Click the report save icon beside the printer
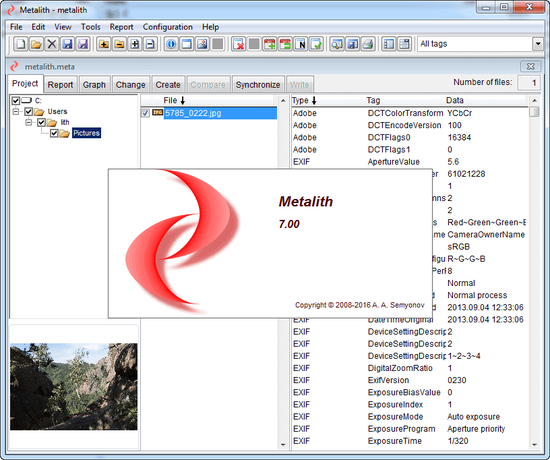Viewport: 550px width, 460px height. pos(353,44)
